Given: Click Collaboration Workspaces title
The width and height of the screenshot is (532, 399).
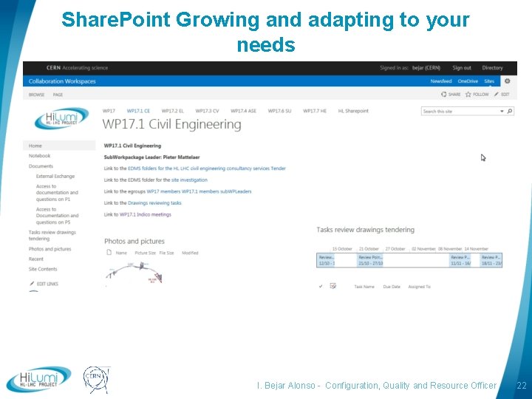Looking at the screenshot, I should click(62, 81).
